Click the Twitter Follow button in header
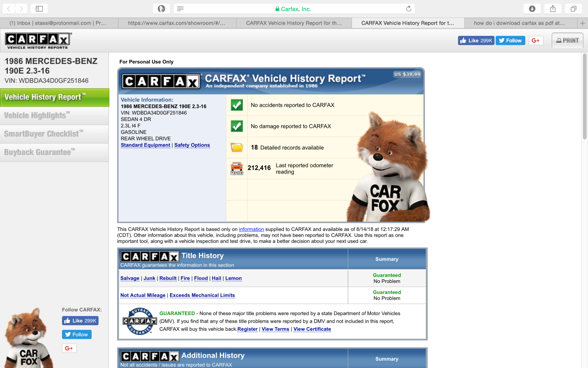 [510, 41]
